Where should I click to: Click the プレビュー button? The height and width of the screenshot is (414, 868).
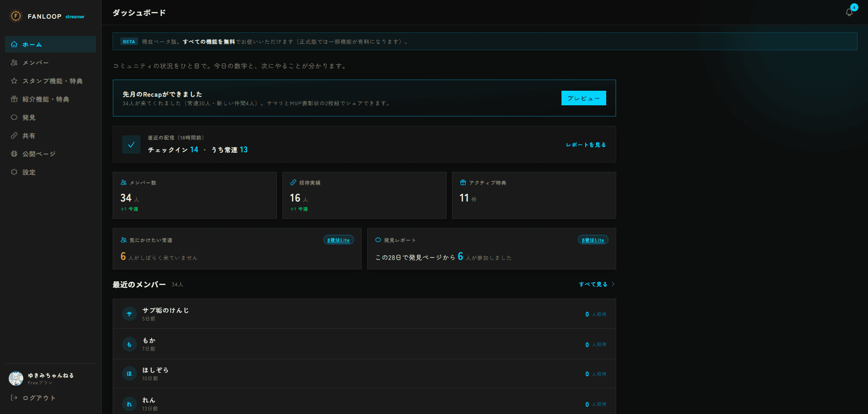(x=583, y=98)
